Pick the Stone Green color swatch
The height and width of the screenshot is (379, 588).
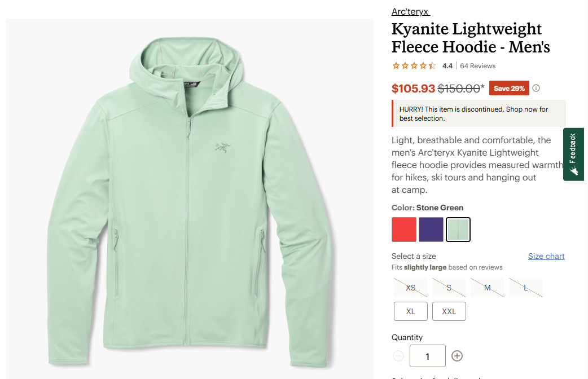click(x=458, y=230)
